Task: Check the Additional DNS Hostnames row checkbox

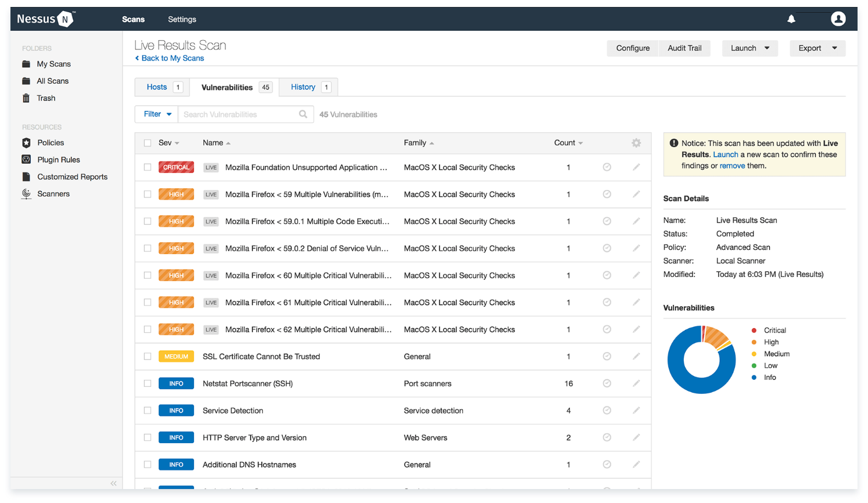Action: pyautogui.click(x=148, y=464)
